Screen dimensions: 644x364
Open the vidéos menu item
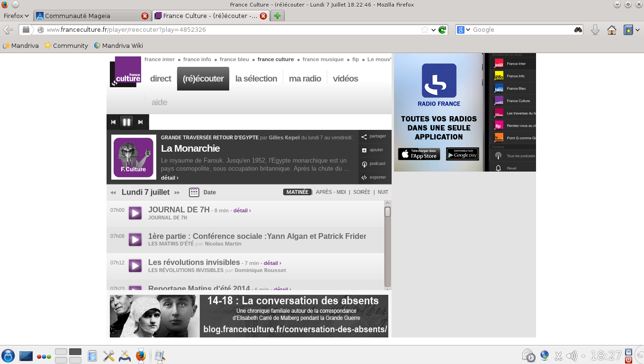345,79
